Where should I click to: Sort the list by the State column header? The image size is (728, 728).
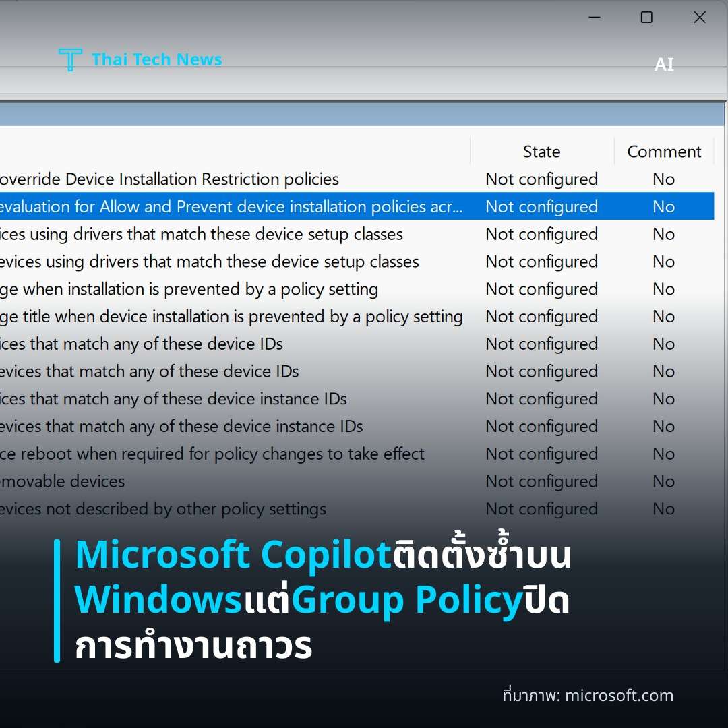click(x=541, y=152)
